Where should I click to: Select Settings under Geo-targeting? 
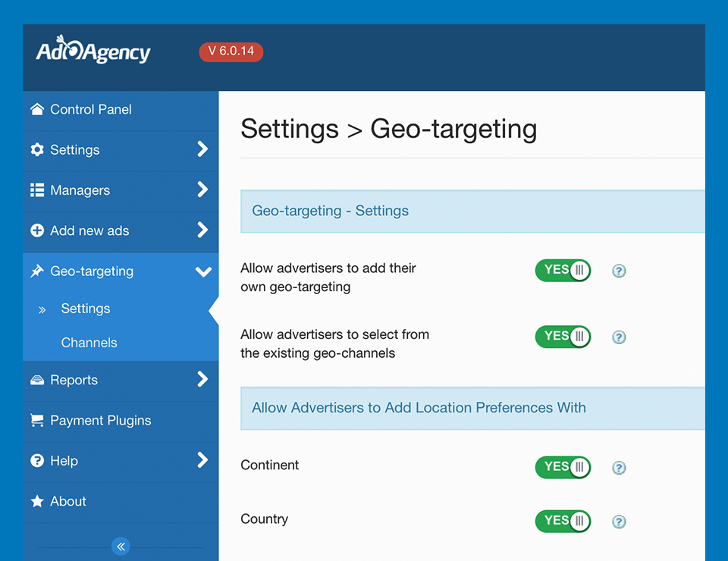pos(86,309)
